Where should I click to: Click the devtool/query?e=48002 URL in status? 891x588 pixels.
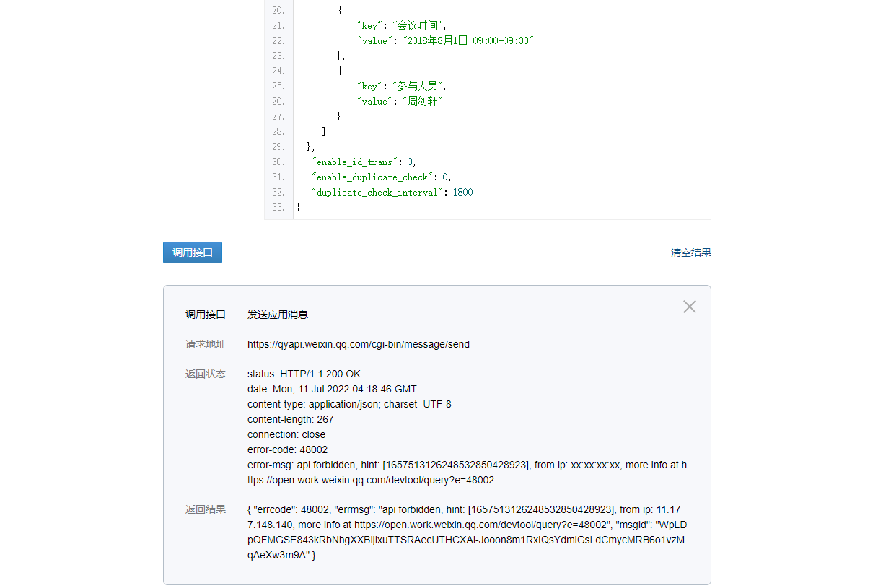(x=371, y=480)
